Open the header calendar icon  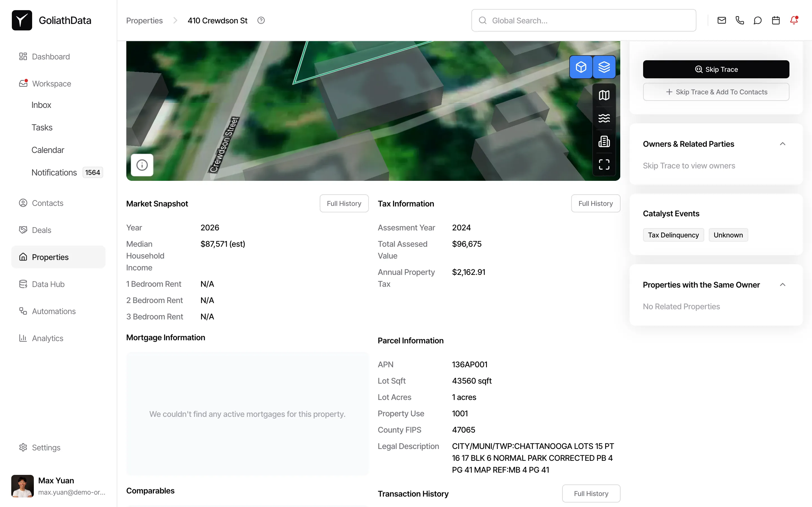(x=775, y=21)
